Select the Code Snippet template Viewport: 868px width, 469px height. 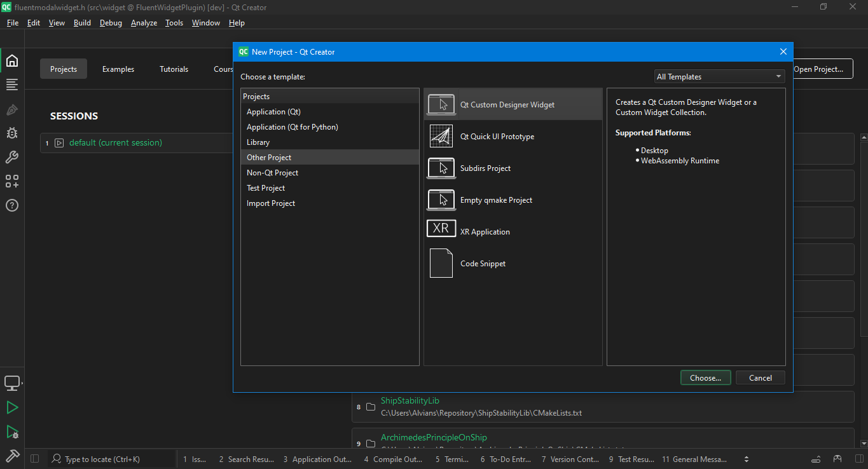coord(513,264)
